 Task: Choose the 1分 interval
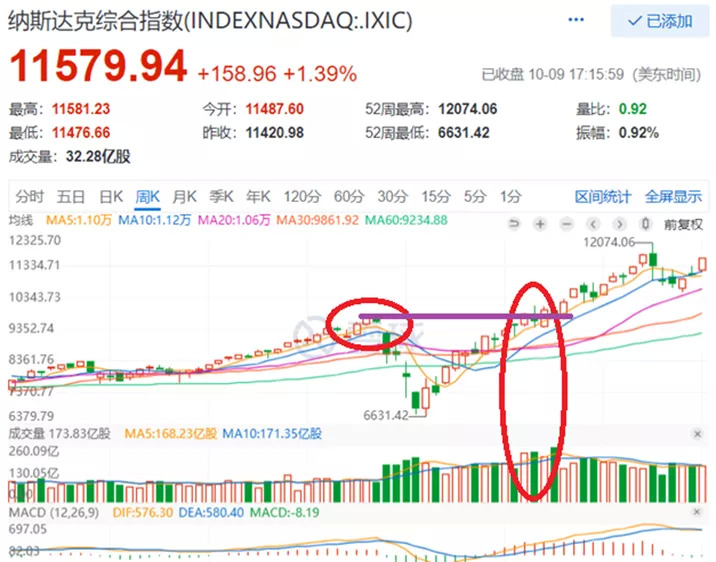point(511,197)
